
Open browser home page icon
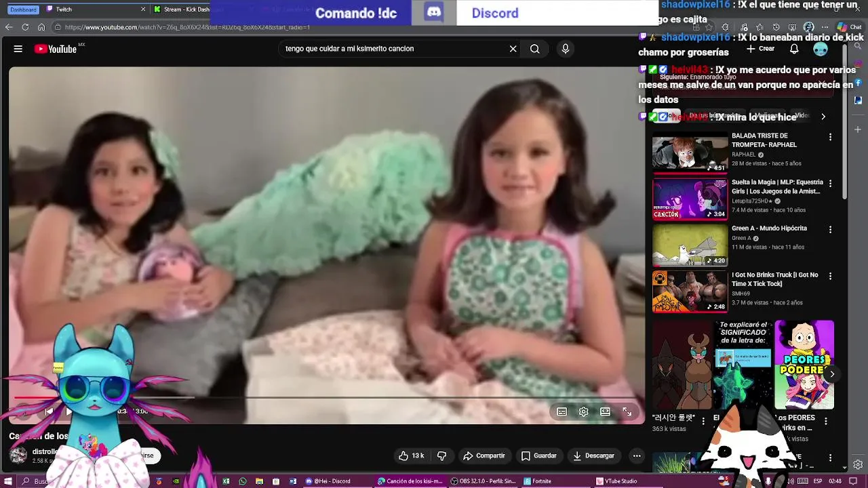[41, 27]
